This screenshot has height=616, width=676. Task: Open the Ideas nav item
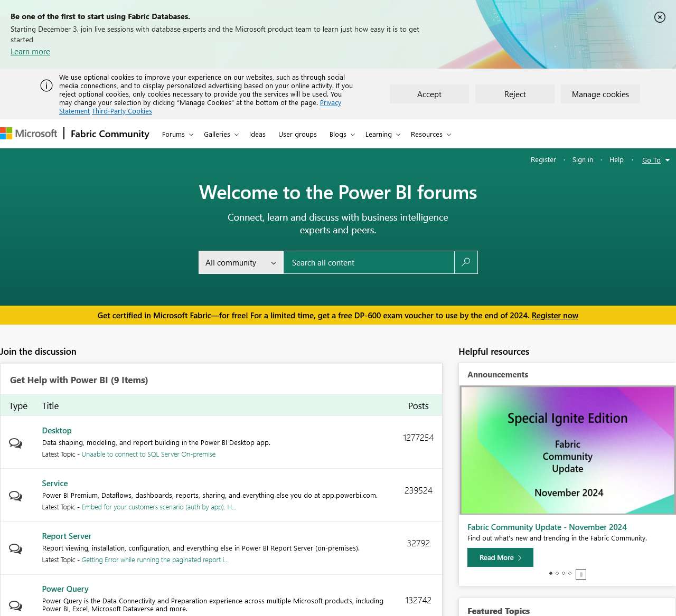tap(257, 135)
